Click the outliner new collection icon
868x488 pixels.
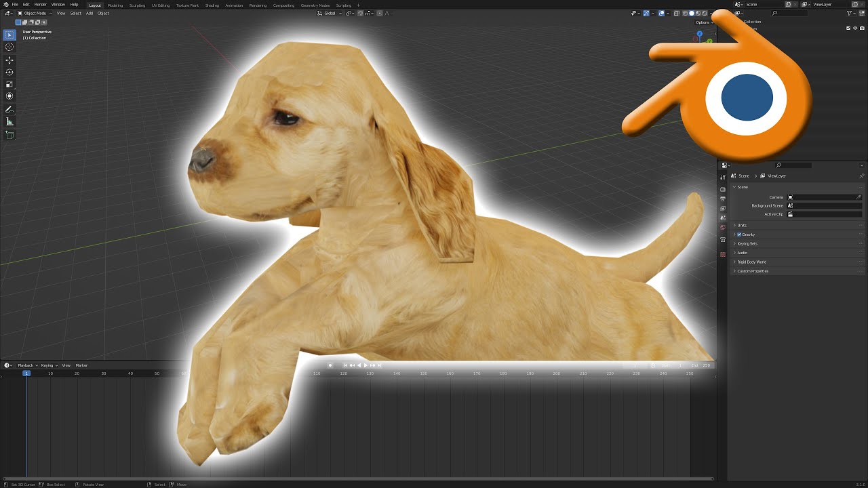[861, 13]
